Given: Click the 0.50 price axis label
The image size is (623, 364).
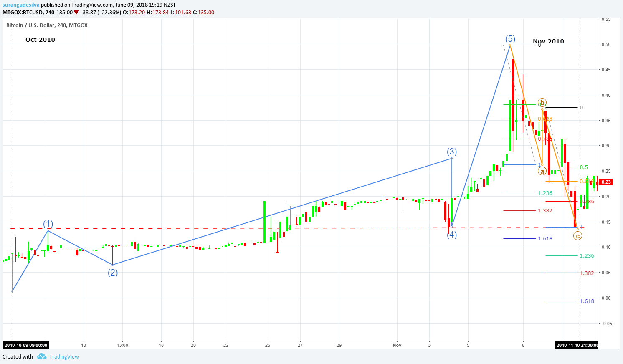Looking at the screenshot, I should pyautogui.click(x=606, y=44).
